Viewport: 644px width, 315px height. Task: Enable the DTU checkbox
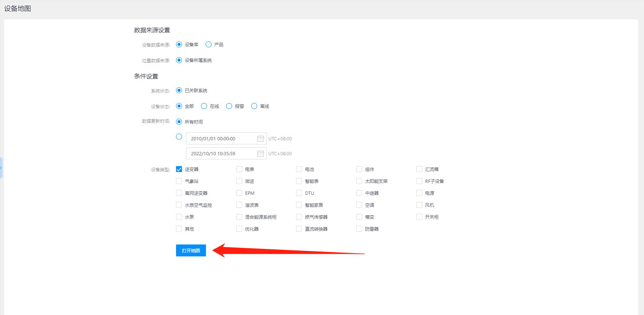pyautogui.click(x=299, y=193)
